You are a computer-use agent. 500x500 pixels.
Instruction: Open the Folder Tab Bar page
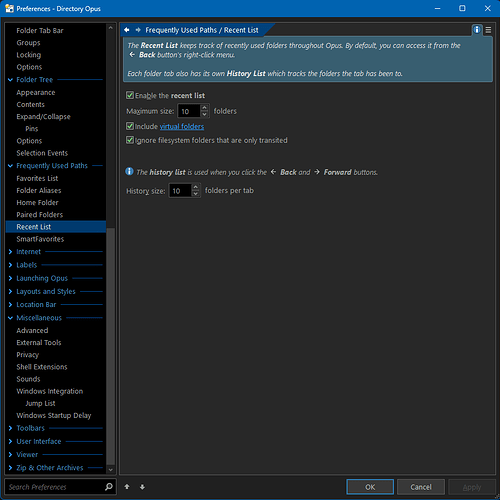40,30
